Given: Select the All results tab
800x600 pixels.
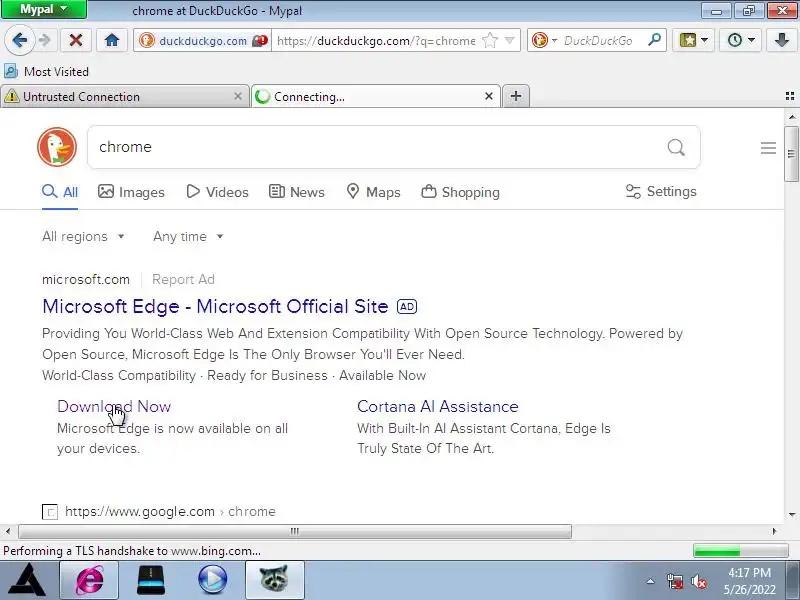Looking at the screenshot, I should point(60,192).
